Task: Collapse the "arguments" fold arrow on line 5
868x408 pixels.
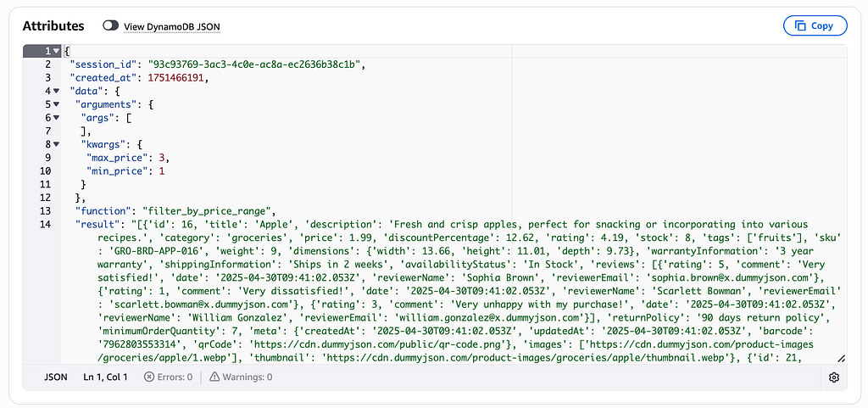Action: pos(56,104)
